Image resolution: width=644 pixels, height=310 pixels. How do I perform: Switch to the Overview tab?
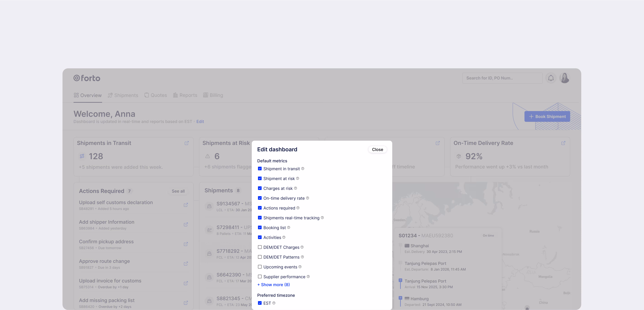click(x=88, y=95)
